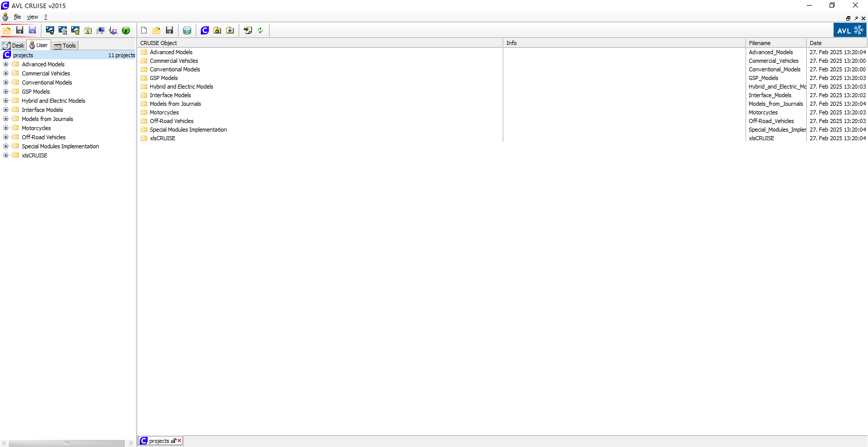Click the result chart icon in toolbar

pyautogui.click(x=113, y=31)
